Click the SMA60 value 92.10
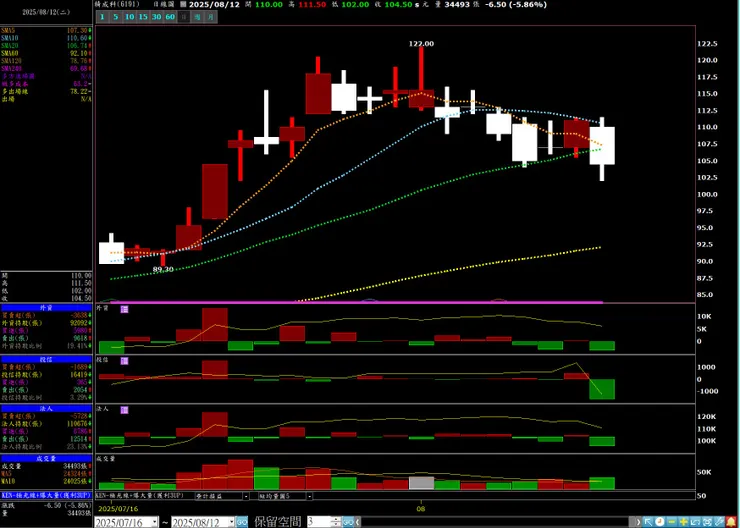 79,53
